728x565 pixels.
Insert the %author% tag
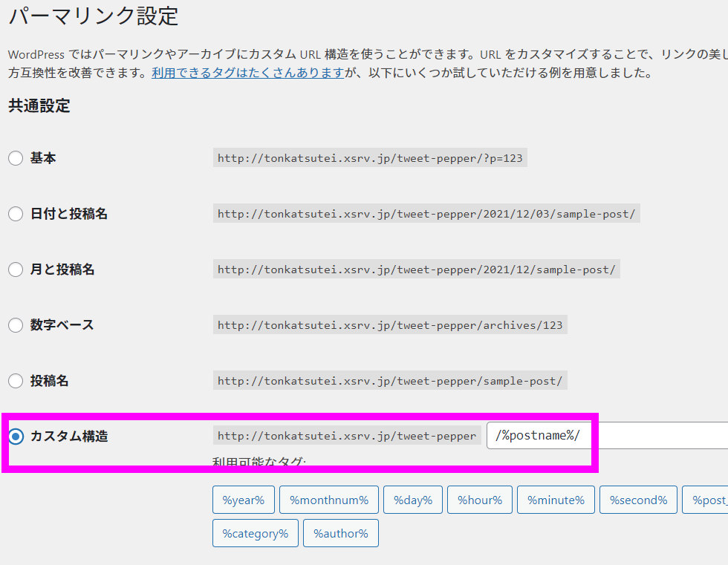[x=341, y=533]
